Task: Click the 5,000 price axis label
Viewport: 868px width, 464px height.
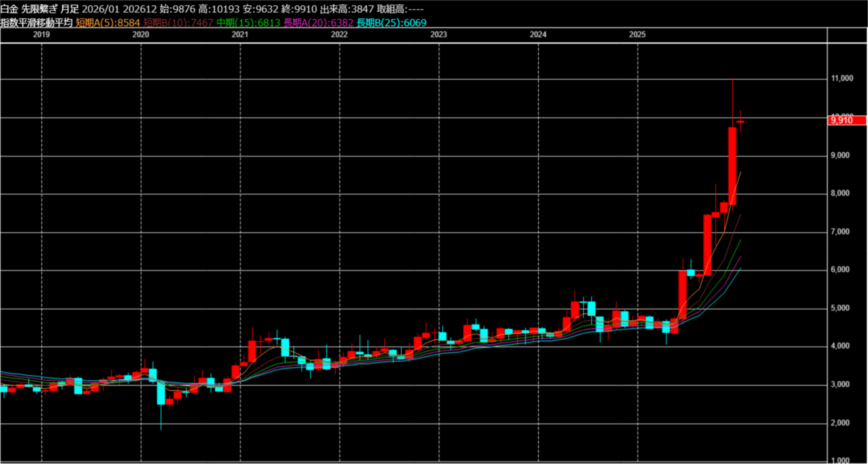Action: [x=840, y=308]
